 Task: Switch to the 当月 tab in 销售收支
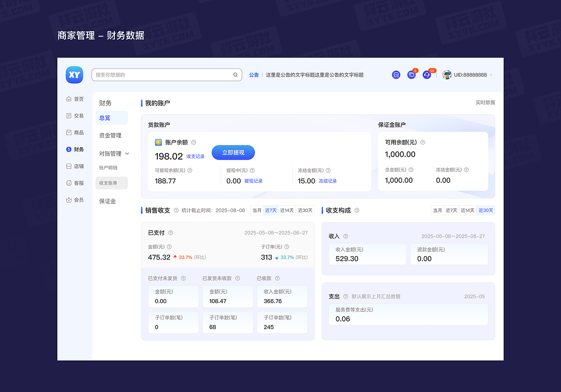click(x=257, y=210)
